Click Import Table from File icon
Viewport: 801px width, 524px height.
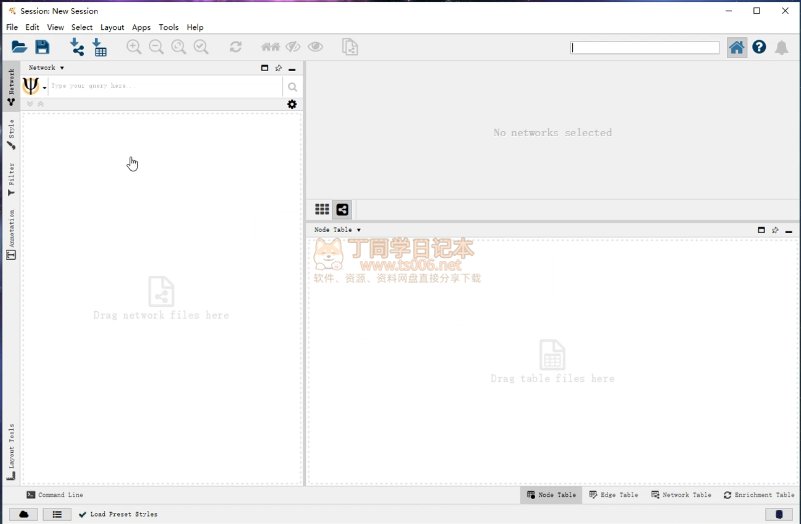(x=99, y=47)
